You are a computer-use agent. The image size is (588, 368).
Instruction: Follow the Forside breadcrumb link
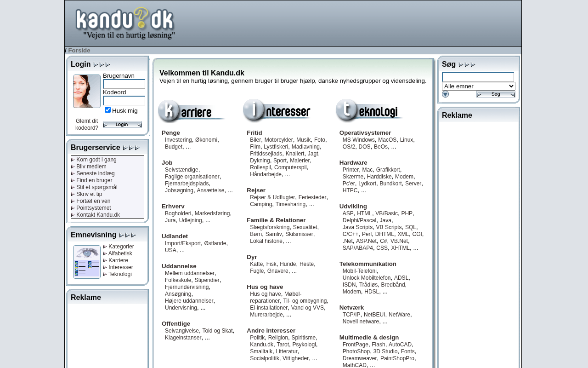point(79,51)
